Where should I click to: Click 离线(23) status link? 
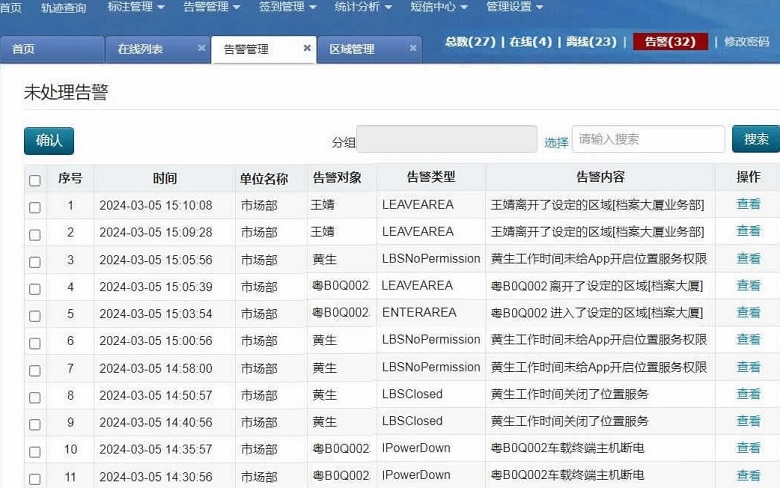(591, 42)
